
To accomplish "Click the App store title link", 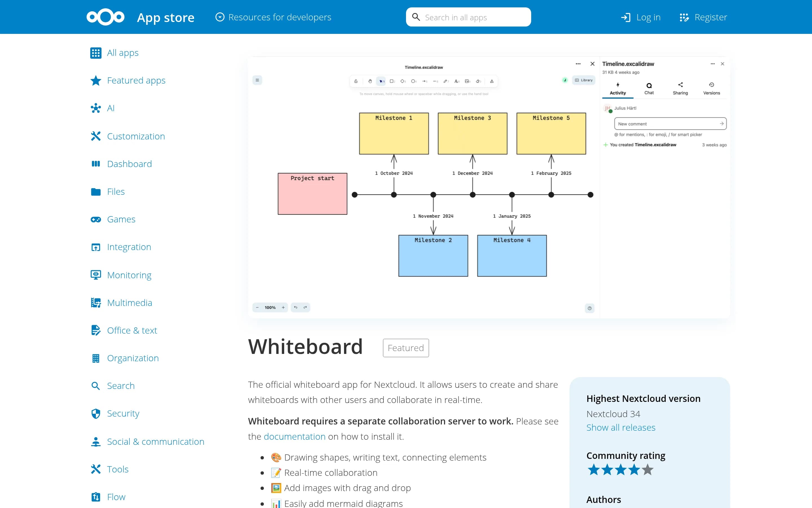I will click(x=166, y=17).
